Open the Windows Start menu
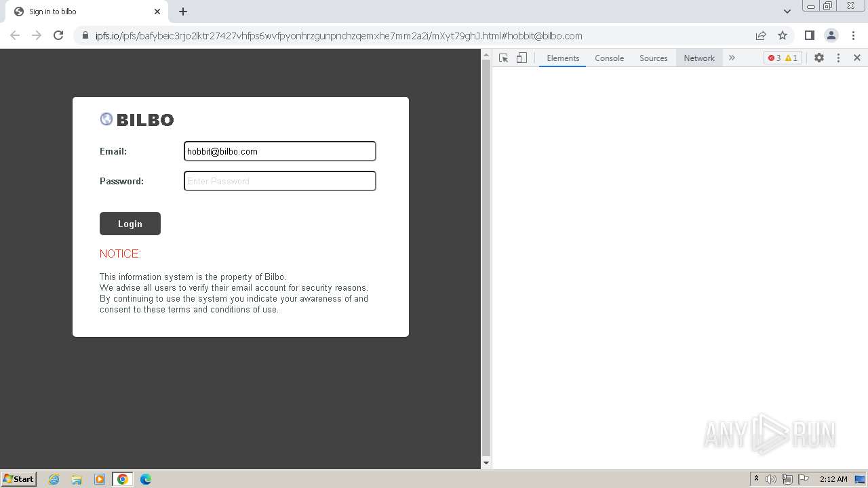 [x=19, y=479]
